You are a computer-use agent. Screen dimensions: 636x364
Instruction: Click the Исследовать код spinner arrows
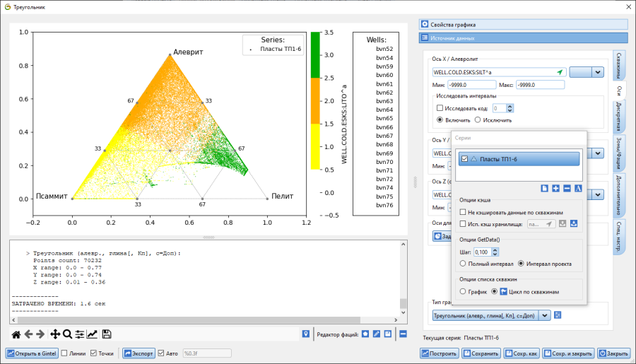[x=510, y=108]
